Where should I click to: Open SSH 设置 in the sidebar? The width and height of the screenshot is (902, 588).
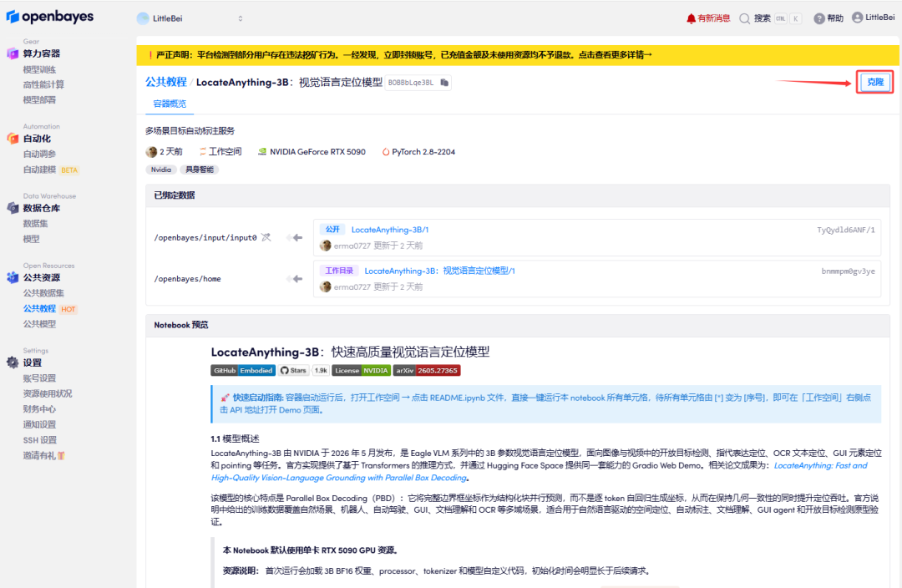[x=40, y=440]
